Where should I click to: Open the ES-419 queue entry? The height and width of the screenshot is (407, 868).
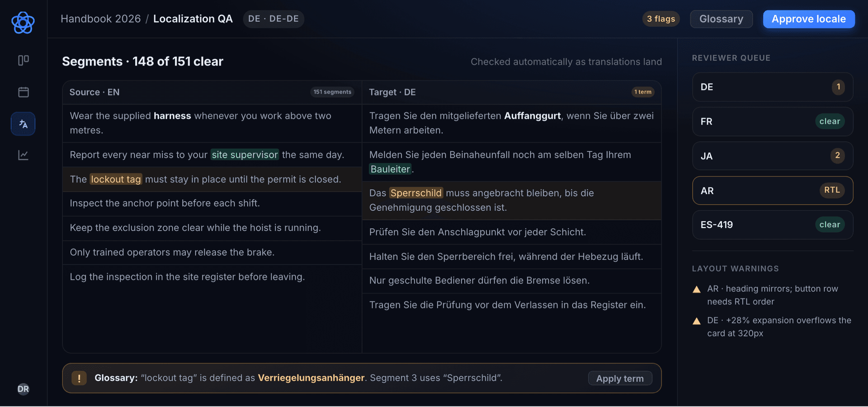(773, 225)
